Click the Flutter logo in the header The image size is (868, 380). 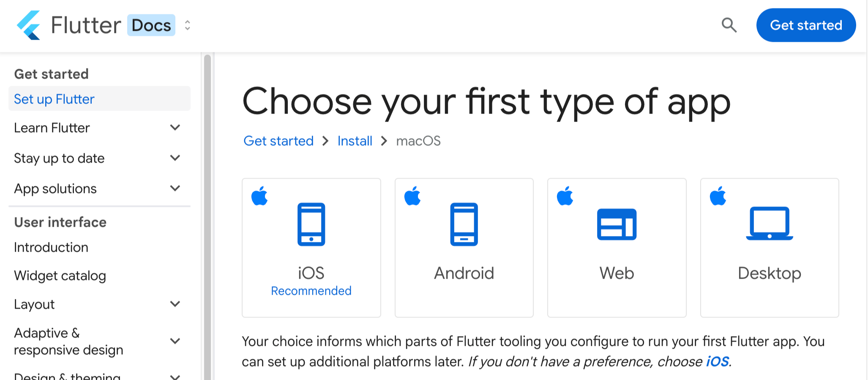[28, 25]
